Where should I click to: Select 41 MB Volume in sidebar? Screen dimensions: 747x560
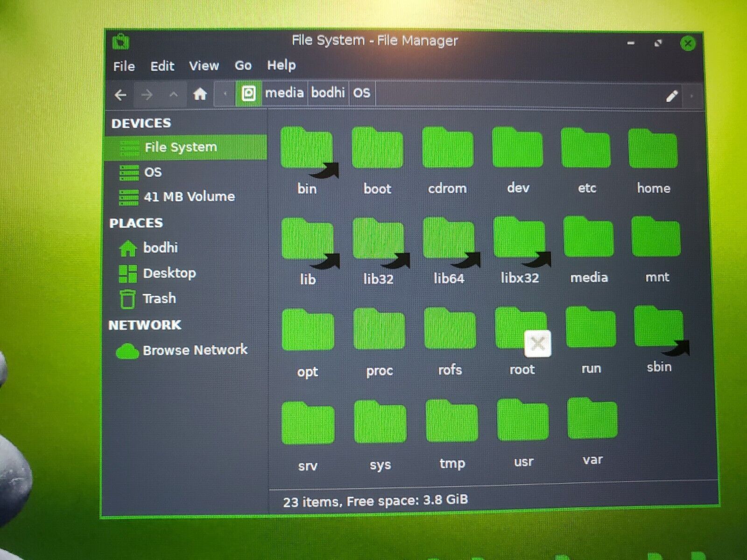(x=186, y=196)
